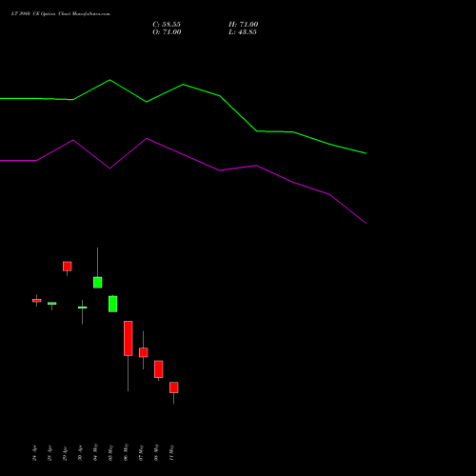Click the '06 May' date label

(126, 452)
